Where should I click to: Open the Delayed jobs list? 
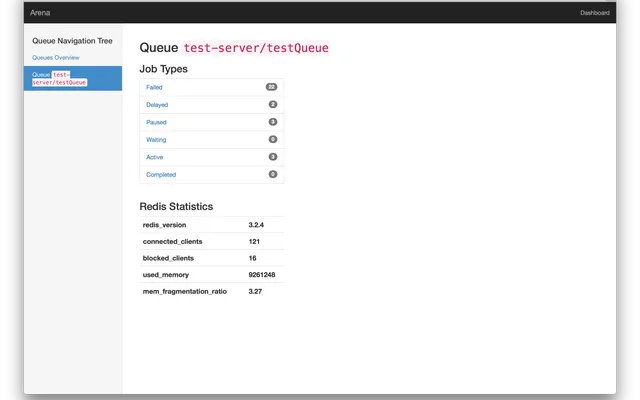pyautogui.click(x=157, y=105)
